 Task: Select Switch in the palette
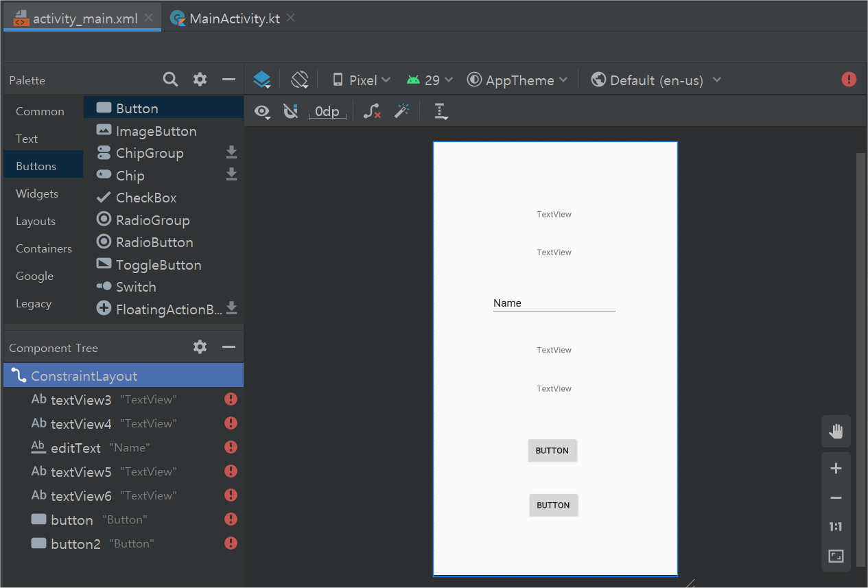163,287
